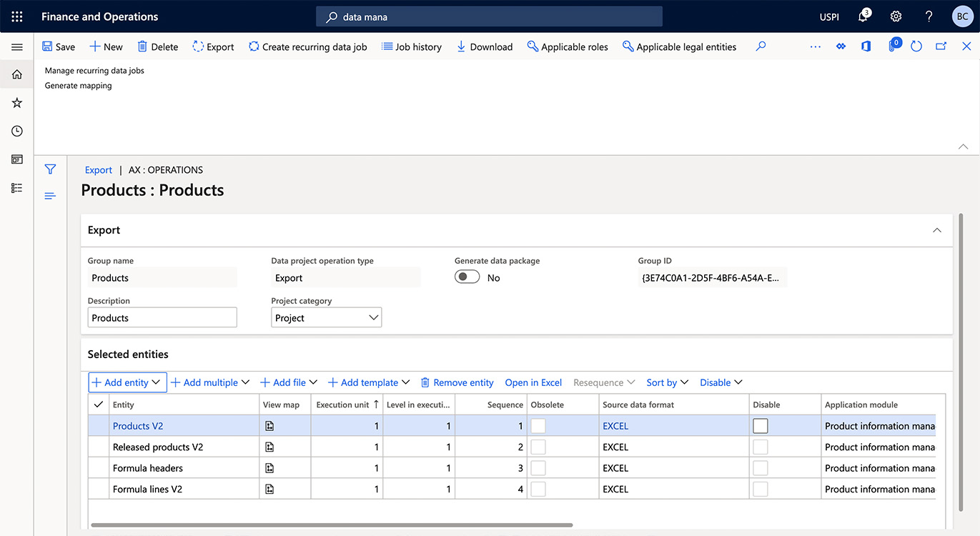Check Disable box for Products V2
Image resolution: width=980 pixels, height=536 pixels.
(761, 426)
